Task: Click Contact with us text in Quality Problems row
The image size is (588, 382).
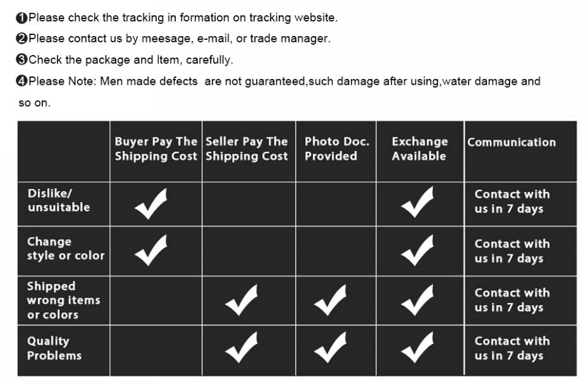Action: click(512, 348)
